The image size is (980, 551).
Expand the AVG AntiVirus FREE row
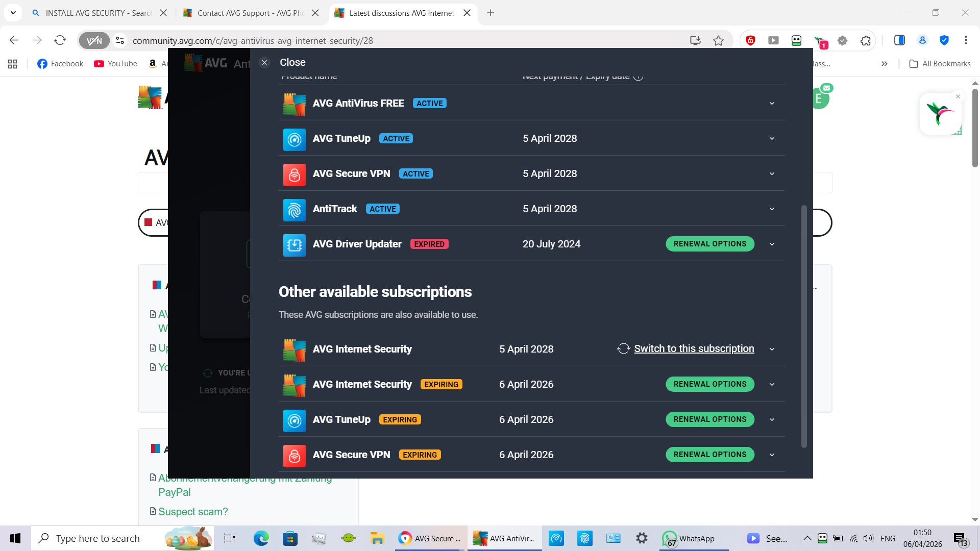pos(772,104)
